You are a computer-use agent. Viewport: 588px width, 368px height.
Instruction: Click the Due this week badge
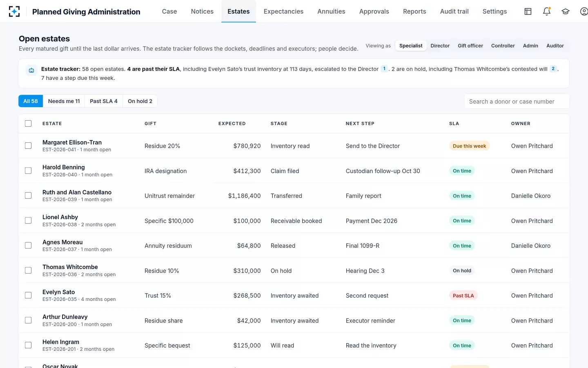click(x=469, y=146)
